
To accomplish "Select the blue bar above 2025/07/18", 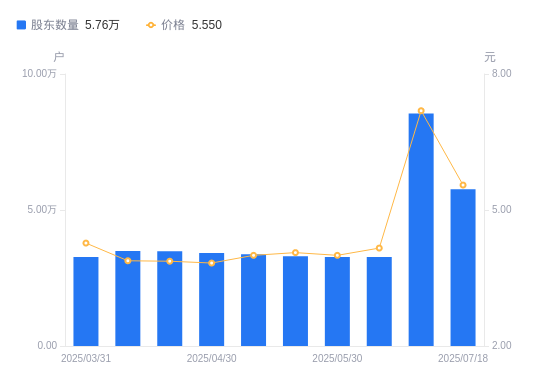I will (463, 268).
